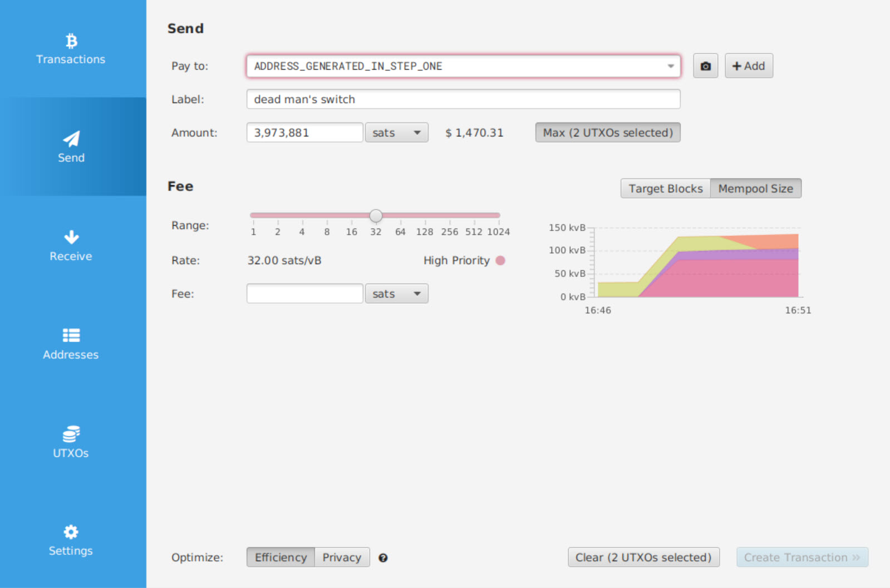This screenshot has height=588, width=890.
Task: Open the Receive tab arrow icon
Action: pyautogui.click(x=71, y=237)
